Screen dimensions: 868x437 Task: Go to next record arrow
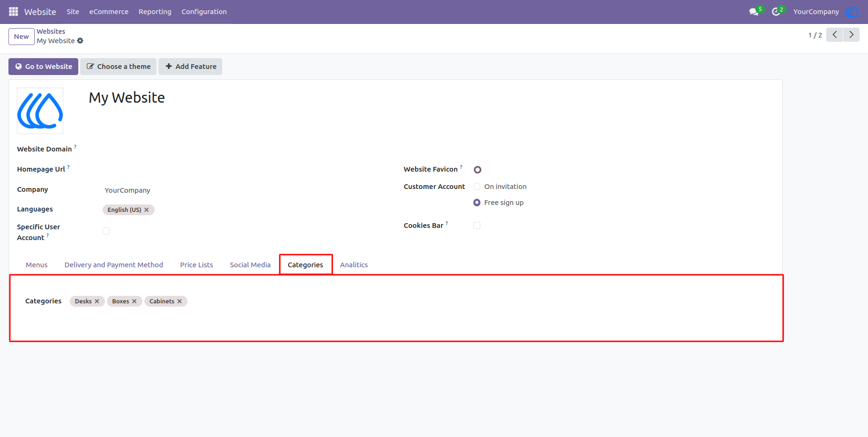click(x=851, y=35)
